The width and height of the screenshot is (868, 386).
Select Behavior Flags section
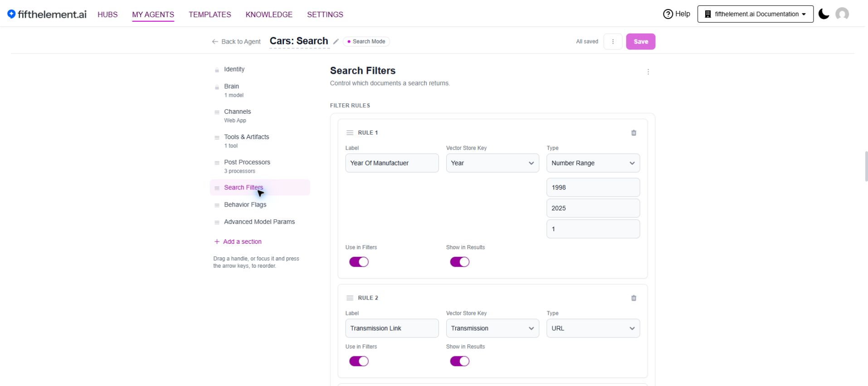(260, 205)
